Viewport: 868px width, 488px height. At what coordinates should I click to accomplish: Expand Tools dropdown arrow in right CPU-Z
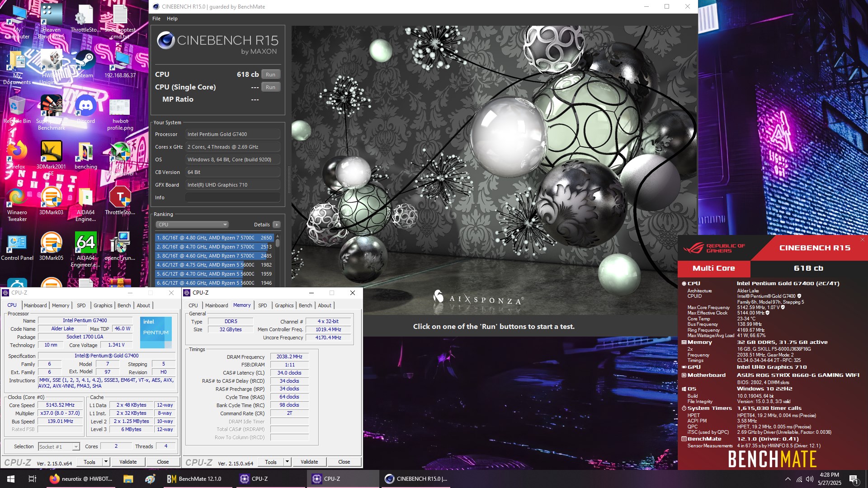[288, 462]
